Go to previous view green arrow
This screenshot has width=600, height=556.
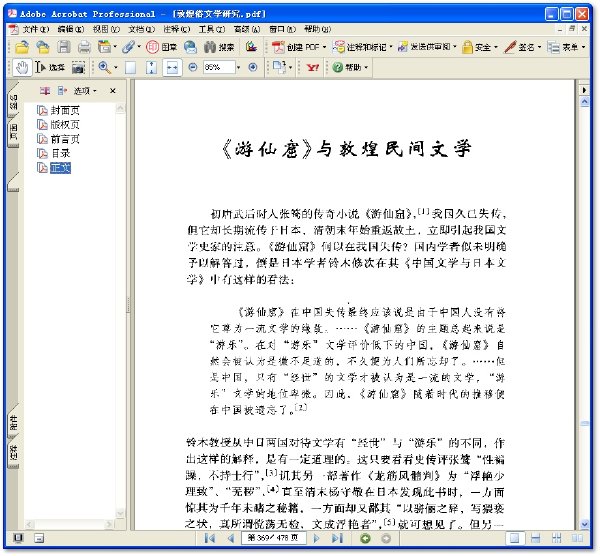point(365,539)
